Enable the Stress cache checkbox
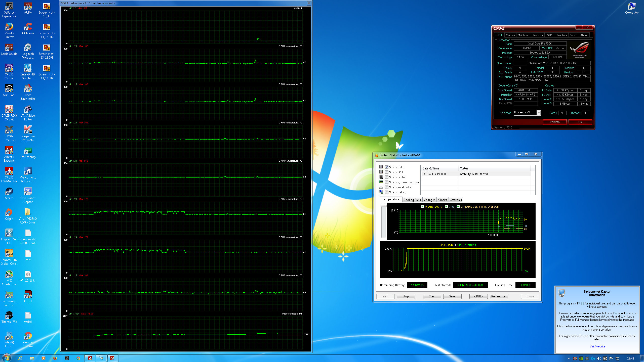The height and width of the screenshot is (362, 644). coord(387,177)
